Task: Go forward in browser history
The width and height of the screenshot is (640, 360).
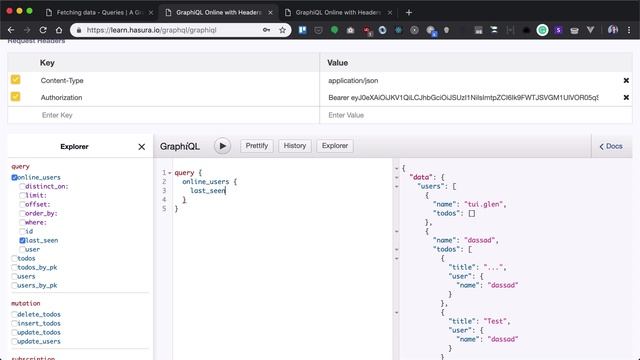Action: [x=27, y=30]
